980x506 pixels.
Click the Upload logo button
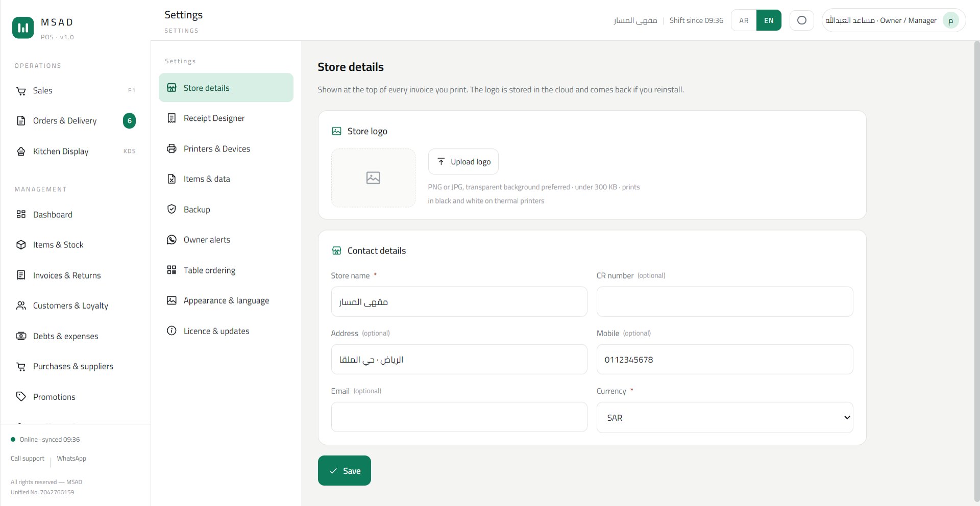[463, 162]
